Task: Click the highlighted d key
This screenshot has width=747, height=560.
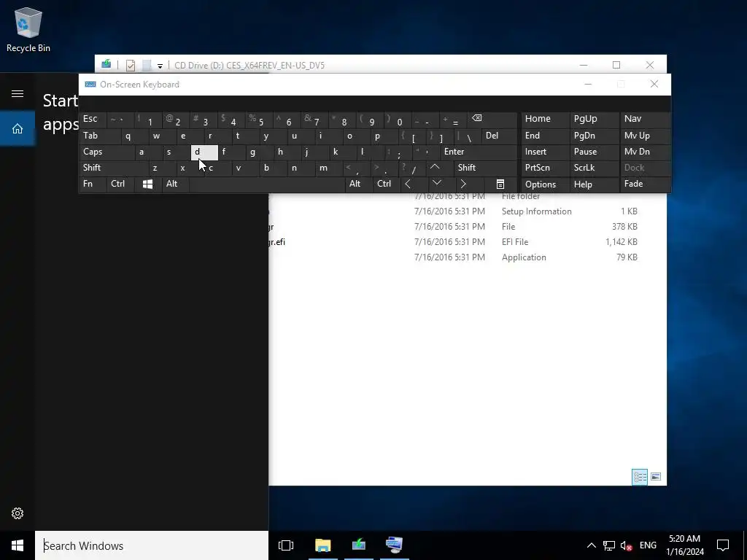Action: pos(204,152)
